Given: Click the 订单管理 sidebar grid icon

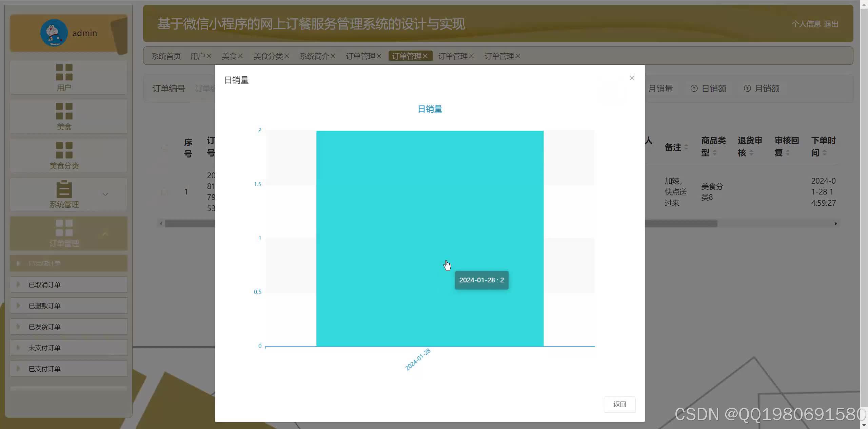Looking at the screenshot, I should (64, 228).
